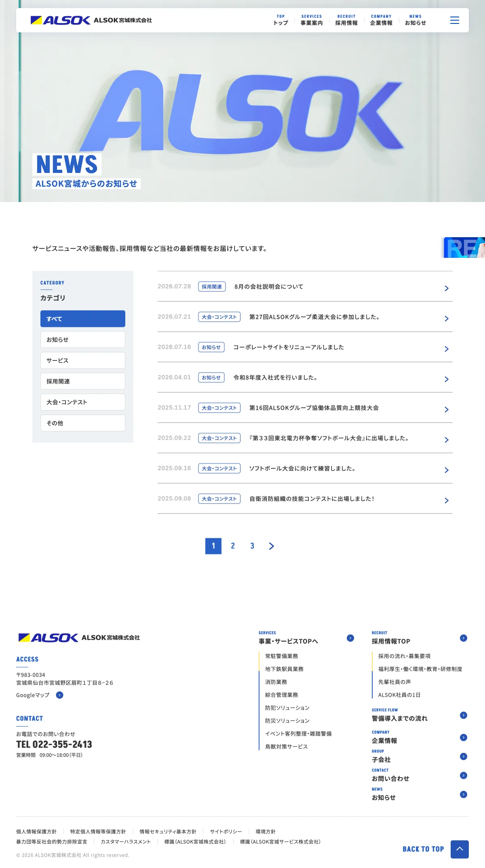Go to the next page with the pagination arrow
The width and height of the screenshot is (485, 868).
coord(272,546)
